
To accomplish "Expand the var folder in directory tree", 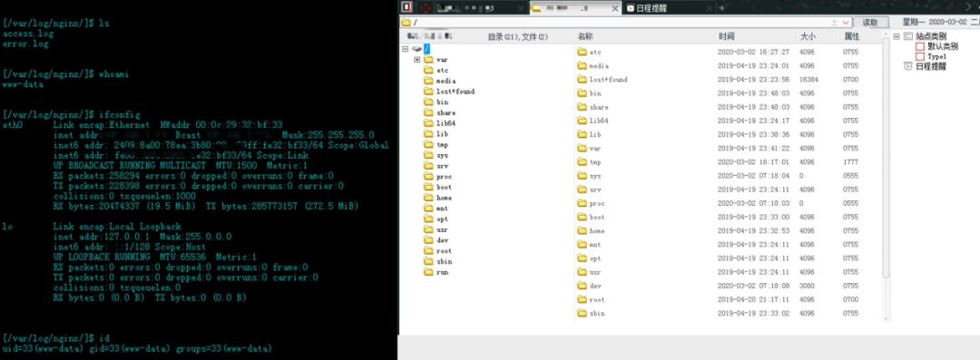I will (x=416, y=59).
